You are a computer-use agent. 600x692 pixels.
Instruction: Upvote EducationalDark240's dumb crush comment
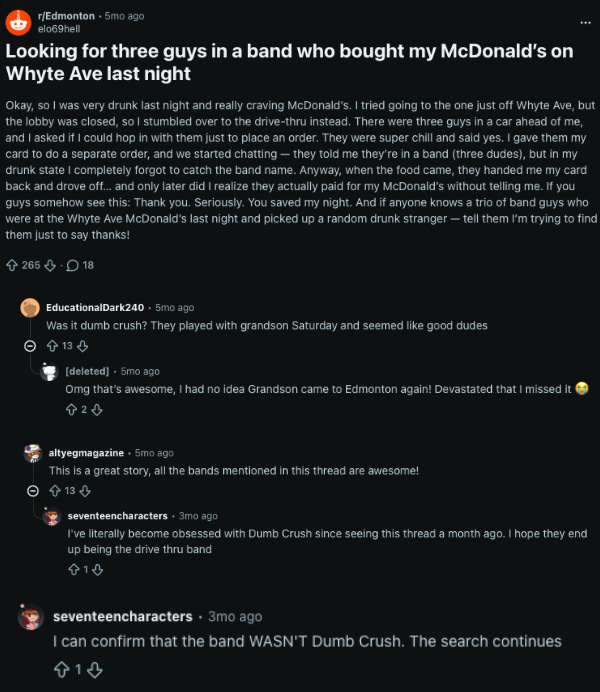(52, 346)
